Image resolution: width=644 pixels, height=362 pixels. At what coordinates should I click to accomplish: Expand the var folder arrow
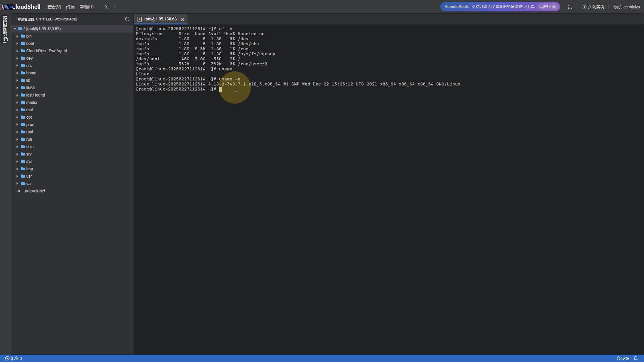[x=17, y=184]
